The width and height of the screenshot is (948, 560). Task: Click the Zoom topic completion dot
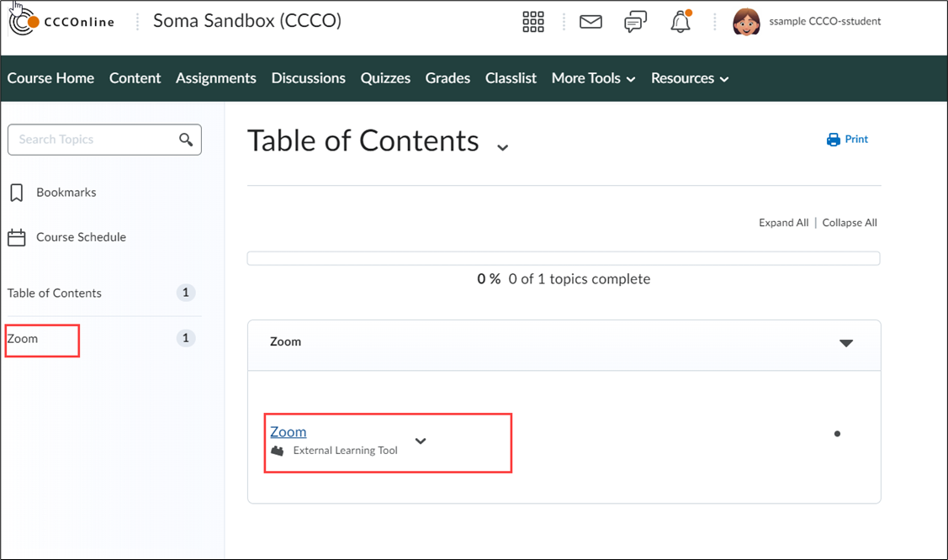coord(837,434)
